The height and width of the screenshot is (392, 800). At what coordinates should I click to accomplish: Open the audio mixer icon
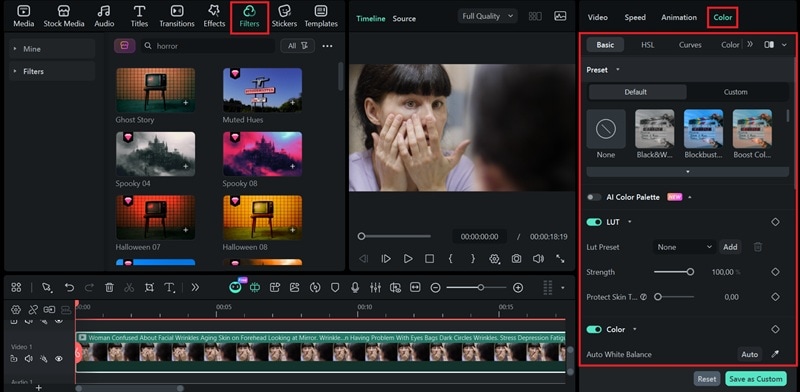point(375,287)
